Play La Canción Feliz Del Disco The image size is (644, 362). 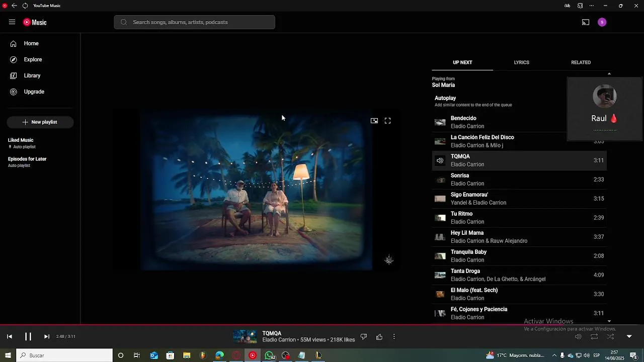tap(519, 141)
